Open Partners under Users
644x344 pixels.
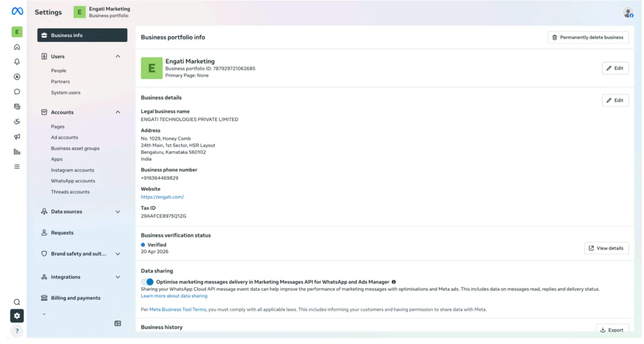point(61,82)
